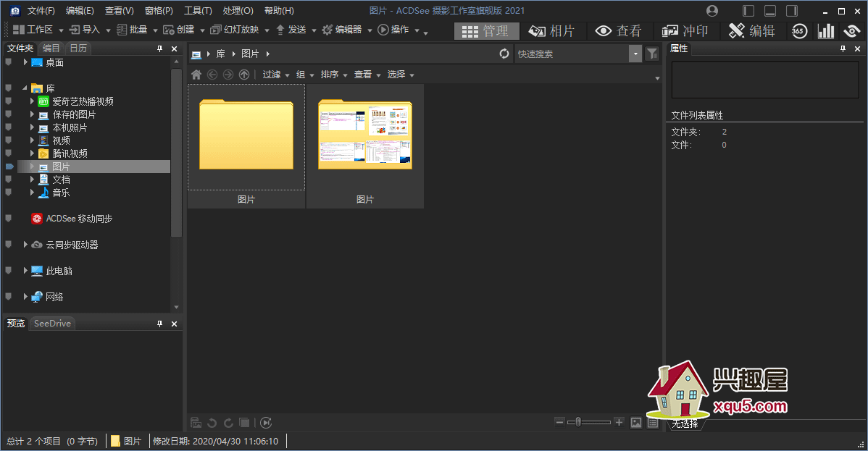Viewport: 868px width, 451px height.
Task: Expand the 此电脑 tree node
Action: pyautogui.click(x=25, y=271)
